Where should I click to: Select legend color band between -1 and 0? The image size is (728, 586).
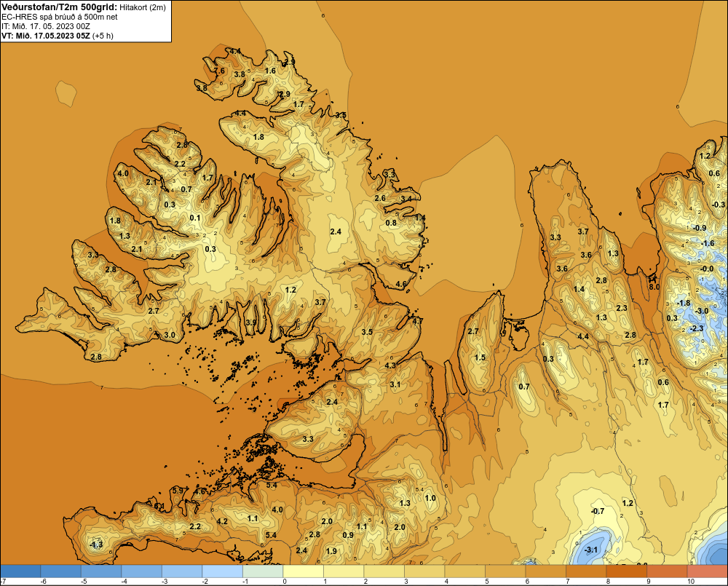tap(263, 571)
